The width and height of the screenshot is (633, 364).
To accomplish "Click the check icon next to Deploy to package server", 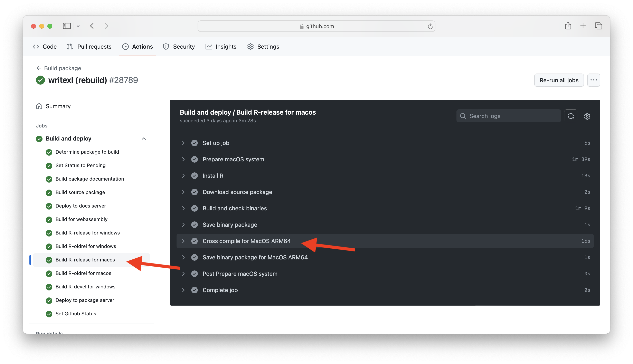I will (x=49, y=300).
